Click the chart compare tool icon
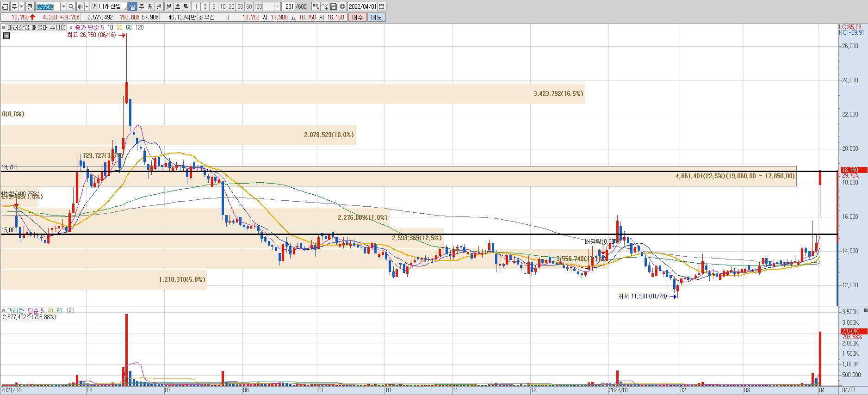Viewport: 868px width, 395px height. click(x=316, y=6)
